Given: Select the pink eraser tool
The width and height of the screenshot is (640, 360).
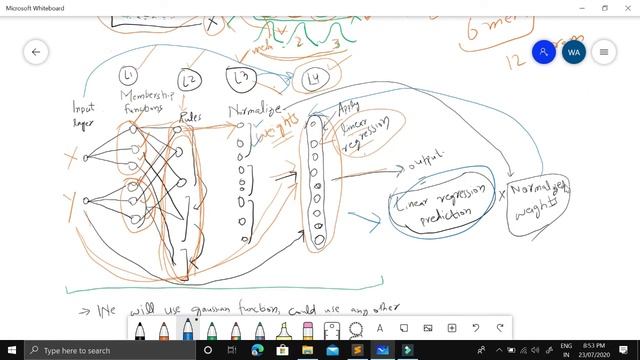Looking at the screenshot, I should [x=308, y=330].
